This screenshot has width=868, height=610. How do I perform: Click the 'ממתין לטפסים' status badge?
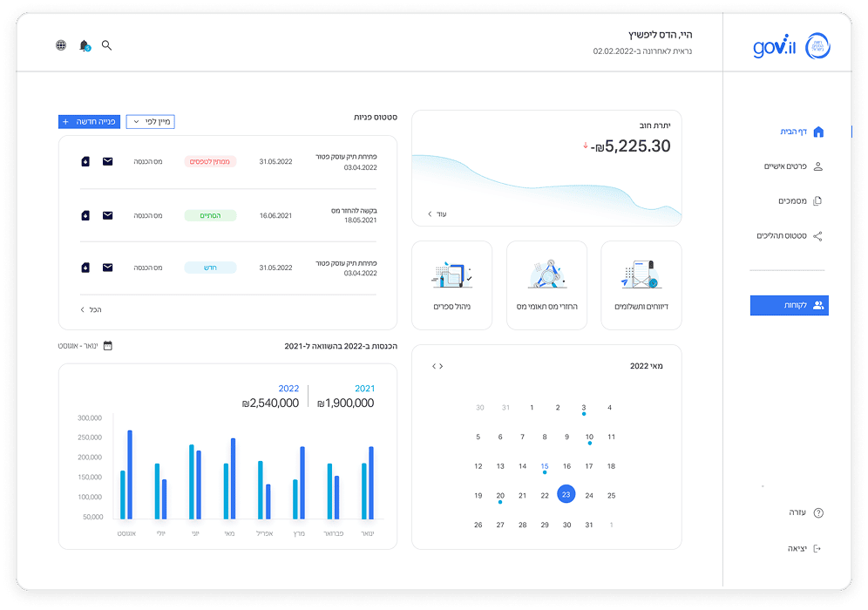(x=210, y=161)
